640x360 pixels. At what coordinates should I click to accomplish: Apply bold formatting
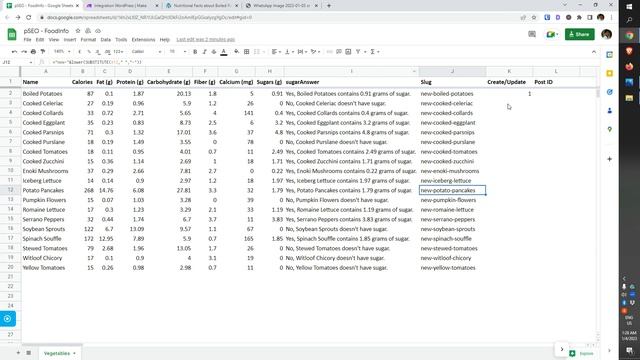195,52
